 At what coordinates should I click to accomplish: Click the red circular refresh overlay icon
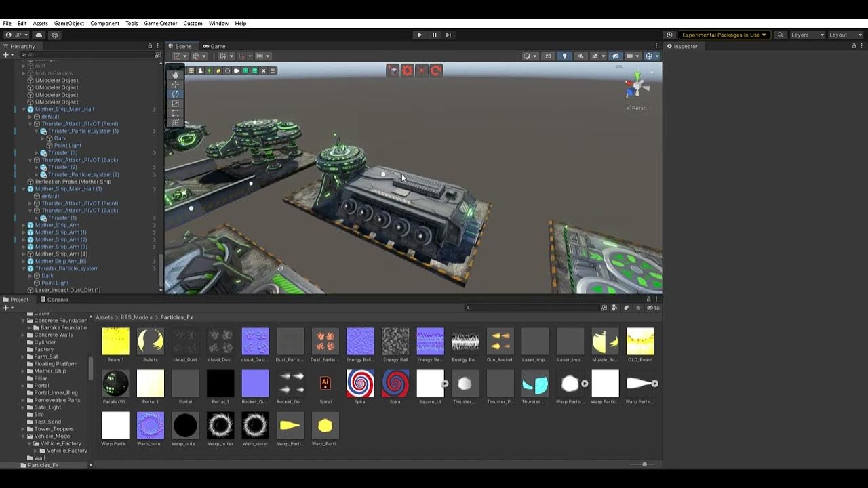(436, 70)
